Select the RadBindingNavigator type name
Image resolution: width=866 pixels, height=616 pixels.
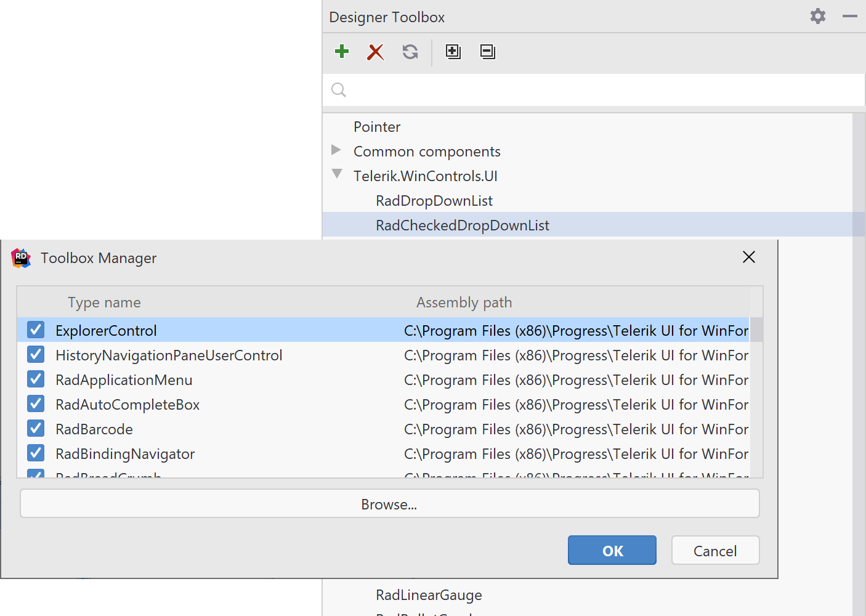click(x=125, y=454)
